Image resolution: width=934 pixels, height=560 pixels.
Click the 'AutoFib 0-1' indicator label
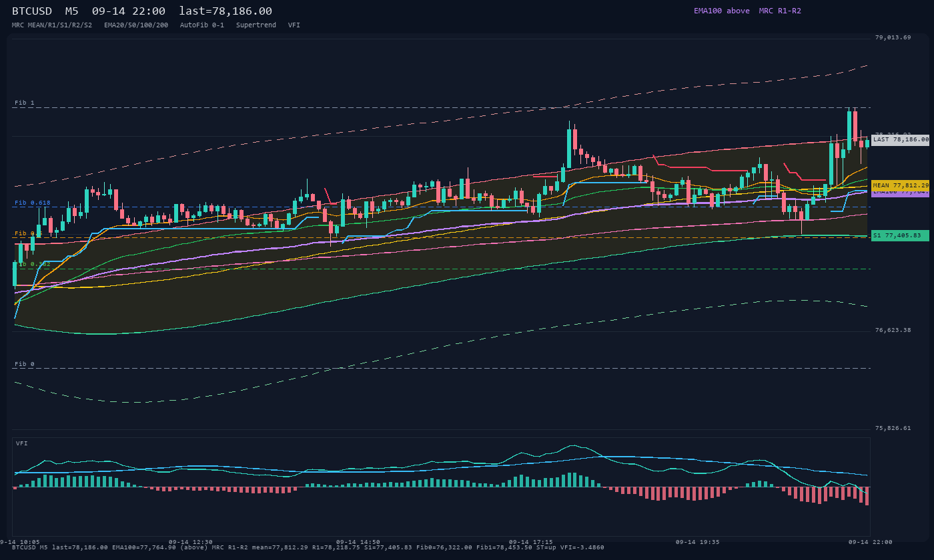(202, 25)
